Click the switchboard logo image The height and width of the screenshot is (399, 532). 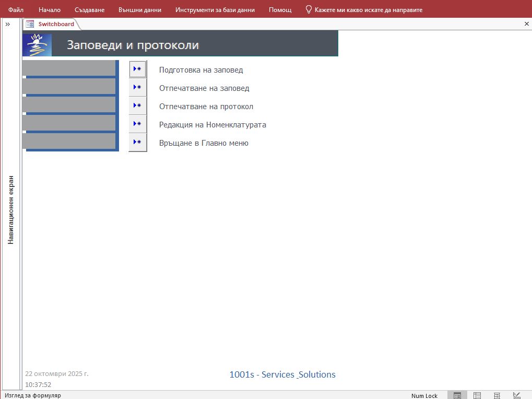pos(36,44)
